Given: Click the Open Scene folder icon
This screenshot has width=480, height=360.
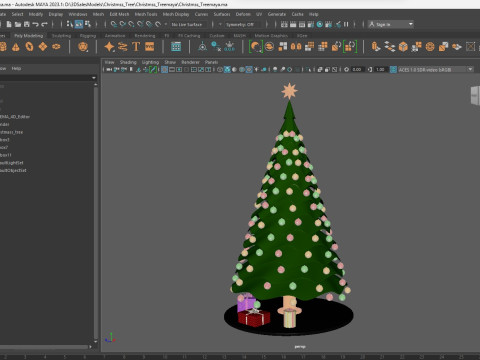Looking at the screenshot, I should [18, 24].
